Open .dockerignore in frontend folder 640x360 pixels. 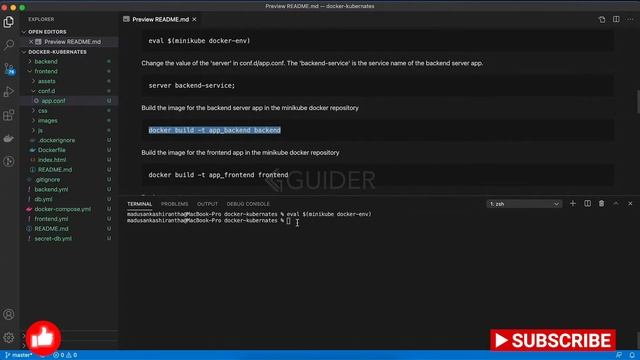pyautogui.click(x=56, y=140)
